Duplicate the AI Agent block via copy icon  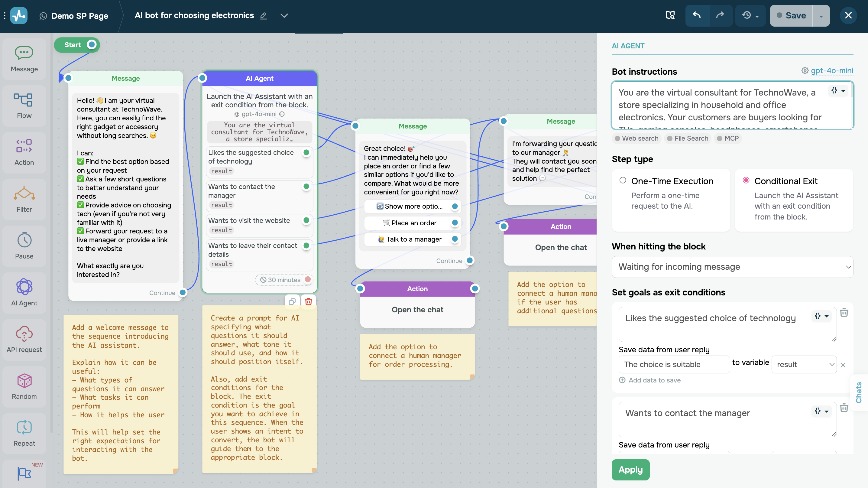click(292, 302)
